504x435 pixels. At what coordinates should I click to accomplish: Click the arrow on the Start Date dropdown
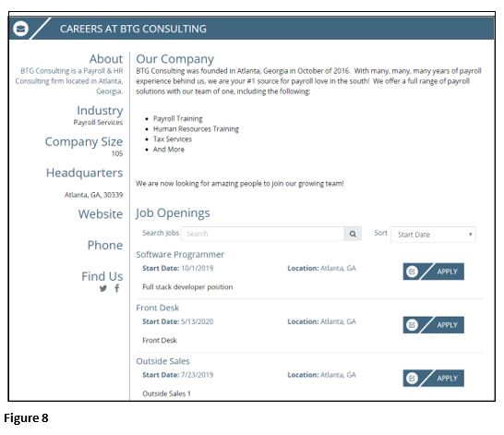pyautogui.click(x=470, y=235)
